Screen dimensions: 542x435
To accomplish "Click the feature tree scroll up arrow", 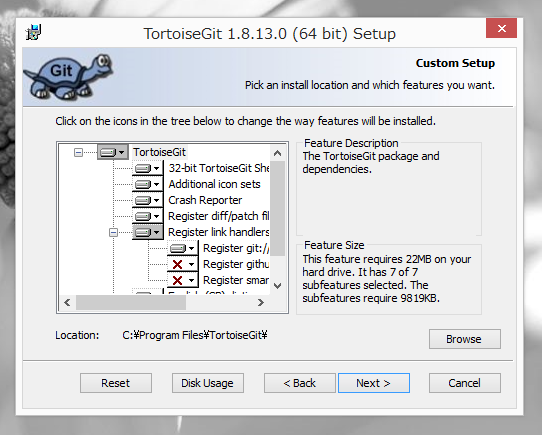I will (277, 153).
